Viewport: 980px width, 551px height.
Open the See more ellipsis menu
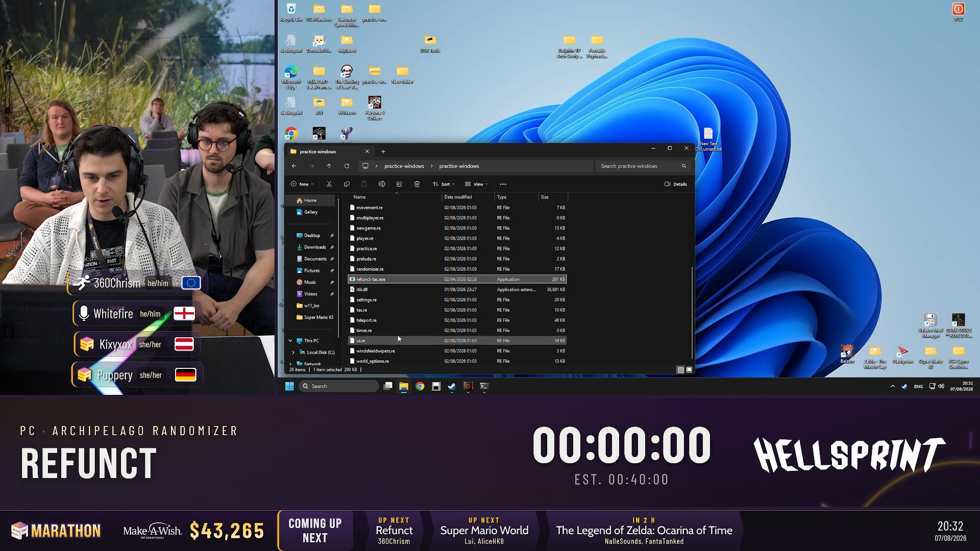(503, 184)
